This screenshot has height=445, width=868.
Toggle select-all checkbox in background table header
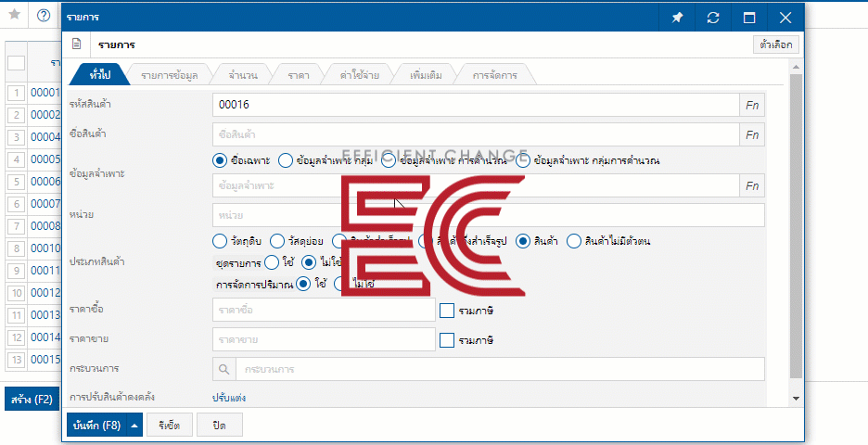(x=16, y=62)
